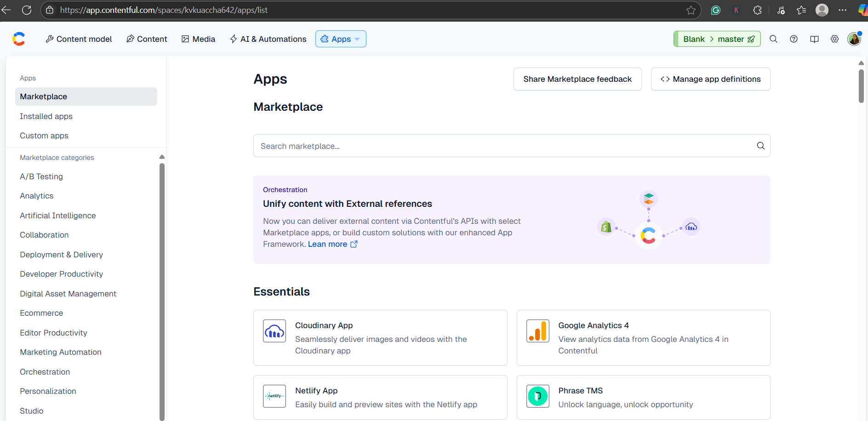Select Installed apps in sidebar
Viewport: 868px width, 421px height.
click(x=46, y=116)
